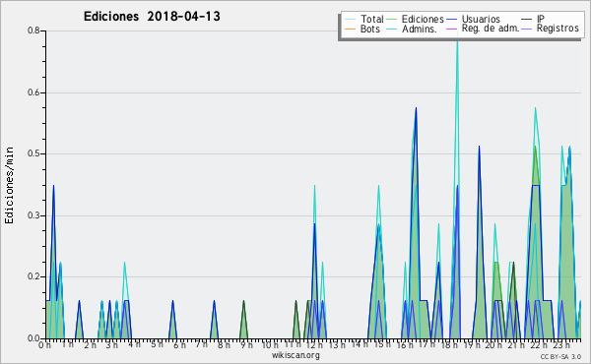This screenshot has height=364, width=591.
Task: Click the 0.2 y-axis value
Action: pyautogui.click(x=33, y=276)
